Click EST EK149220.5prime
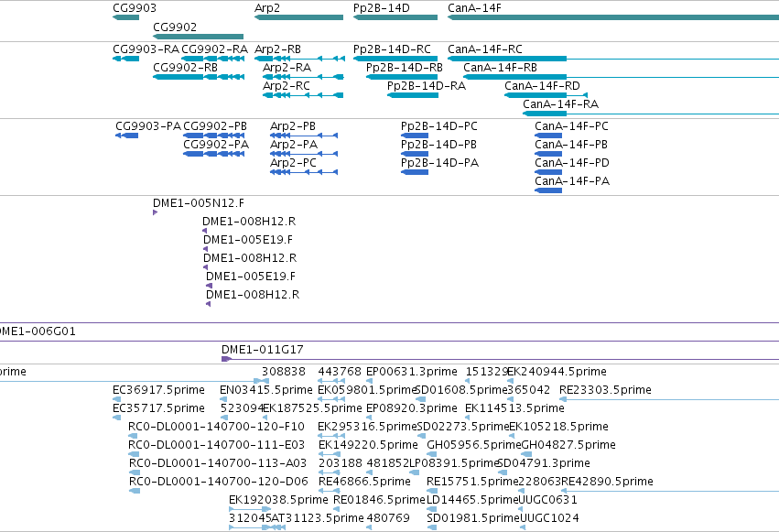 (x=329, y=454)
